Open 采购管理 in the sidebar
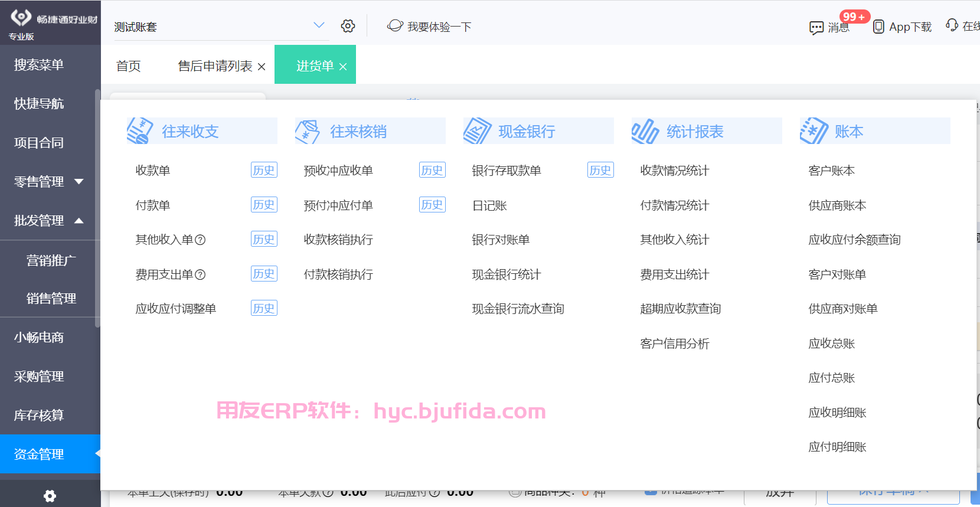Image resolution: width=980 pixels, height=507 pixels. point(39,377)
